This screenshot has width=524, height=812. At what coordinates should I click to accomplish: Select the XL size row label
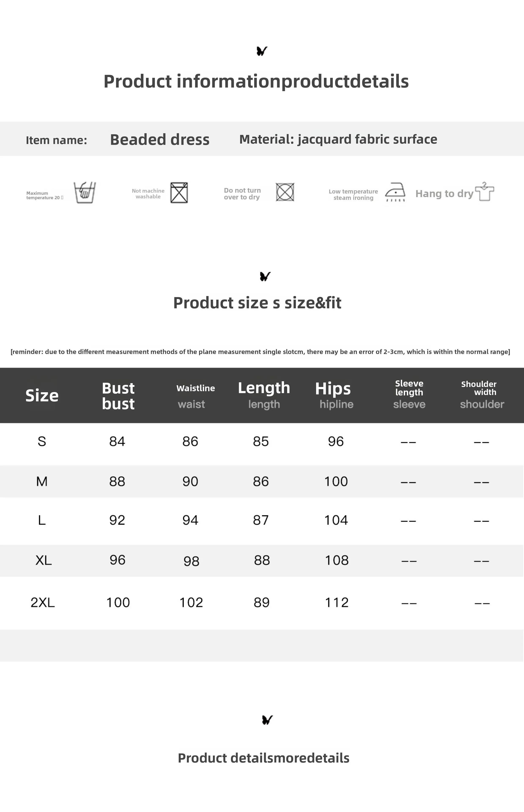point(44,560)
